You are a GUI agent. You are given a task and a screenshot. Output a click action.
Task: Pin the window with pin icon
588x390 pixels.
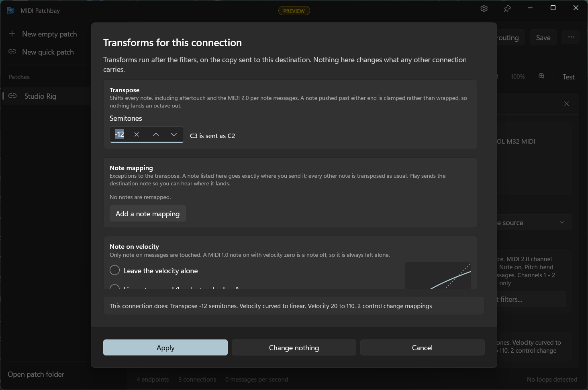pyautogui.click(x=507, y=8)
